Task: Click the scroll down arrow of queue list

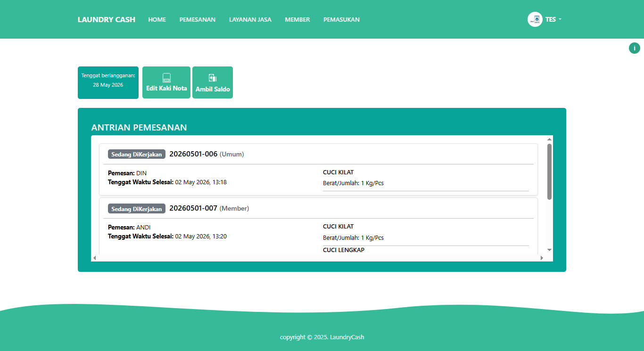Action: point(549,250)
